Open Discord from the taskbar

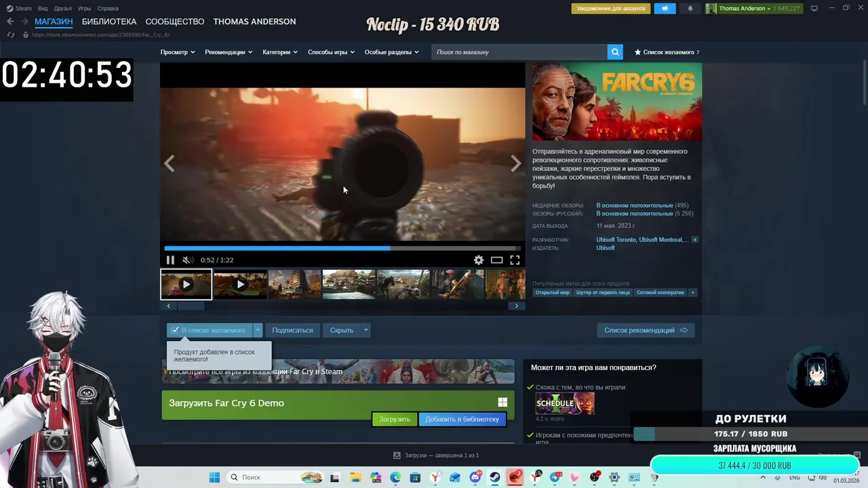click(x=475, y=477)
